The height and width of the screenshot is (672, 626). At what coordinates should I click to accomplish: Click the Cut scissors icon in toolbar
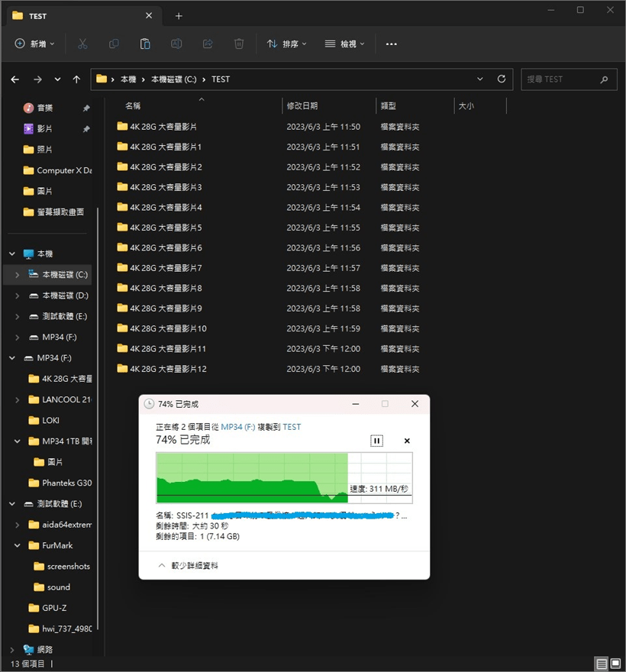[82, 44]
